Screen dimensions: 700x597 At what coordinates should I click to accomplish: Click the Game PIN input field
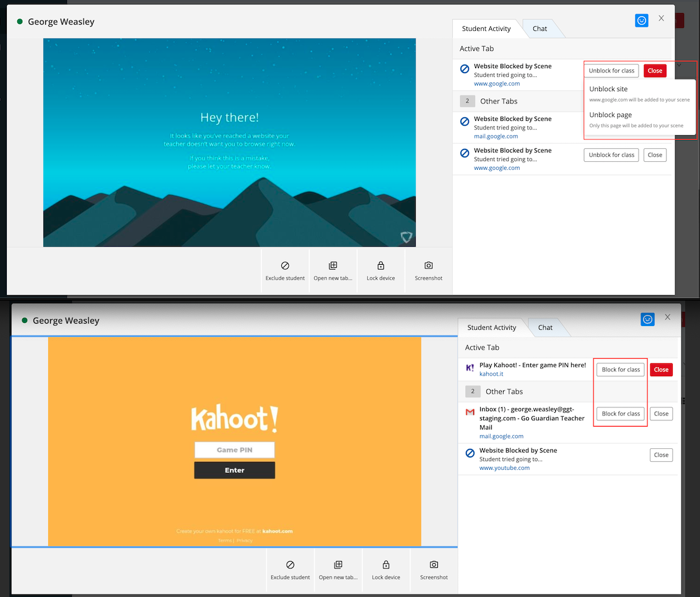[234, 450]
